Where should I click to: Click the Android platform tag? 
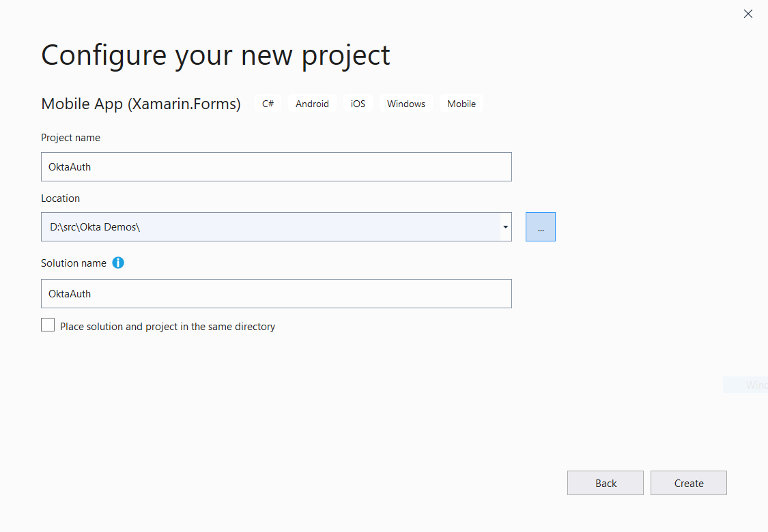[x=312, y=104]
